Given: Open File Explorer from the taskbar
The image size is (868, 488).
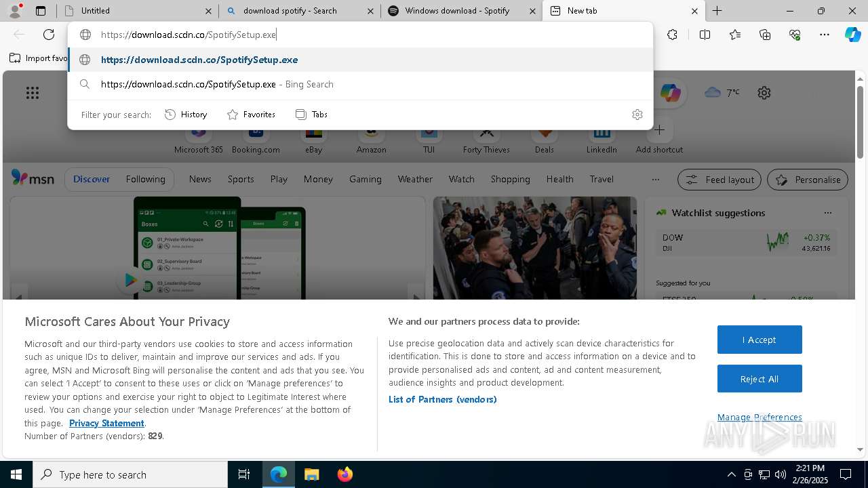Looking at the screenshot, I should click(x=311, y=474).
